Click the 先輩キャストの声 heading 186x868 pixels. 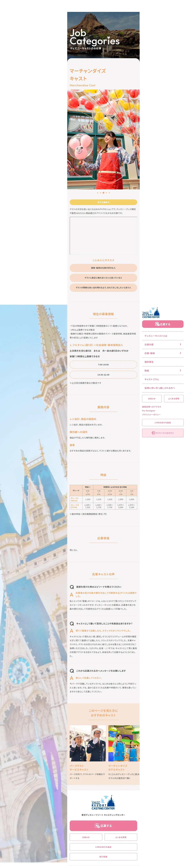pyautogui.click(x=103, y=574)
